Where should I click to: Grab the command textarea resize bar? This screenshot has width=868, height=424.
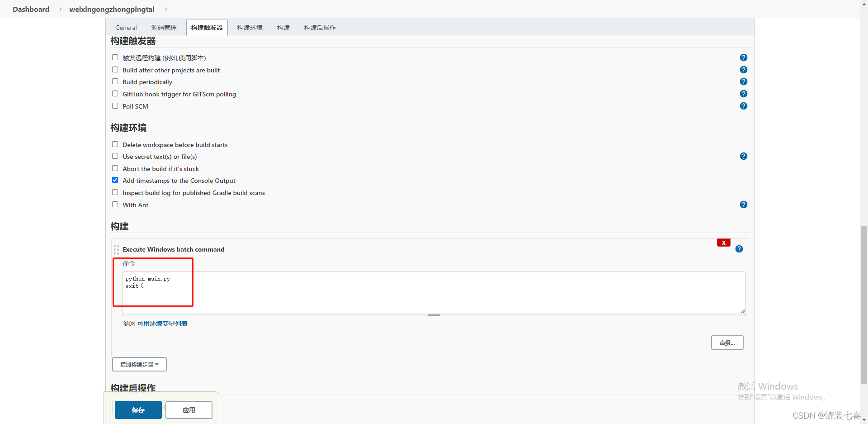(434, 315)
